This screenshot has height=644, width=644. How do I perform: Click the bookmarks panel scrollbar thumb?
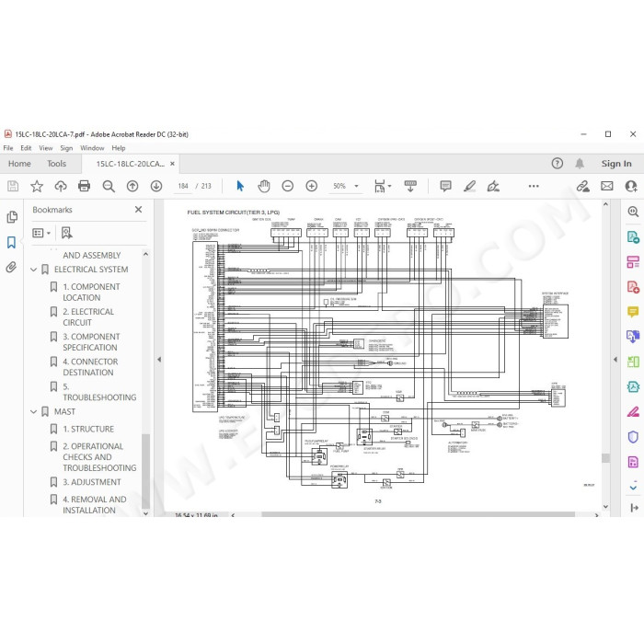point(145,471)
